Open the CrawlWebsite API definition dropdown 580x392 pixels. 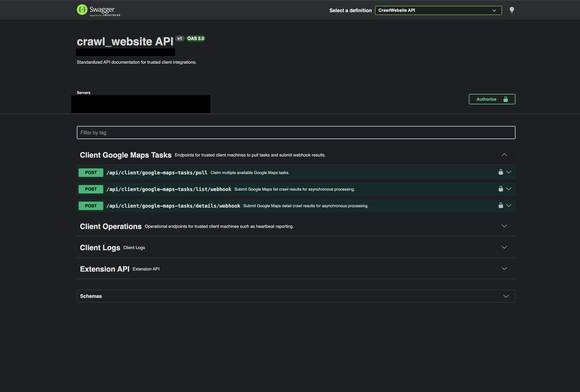coord(438,10)
